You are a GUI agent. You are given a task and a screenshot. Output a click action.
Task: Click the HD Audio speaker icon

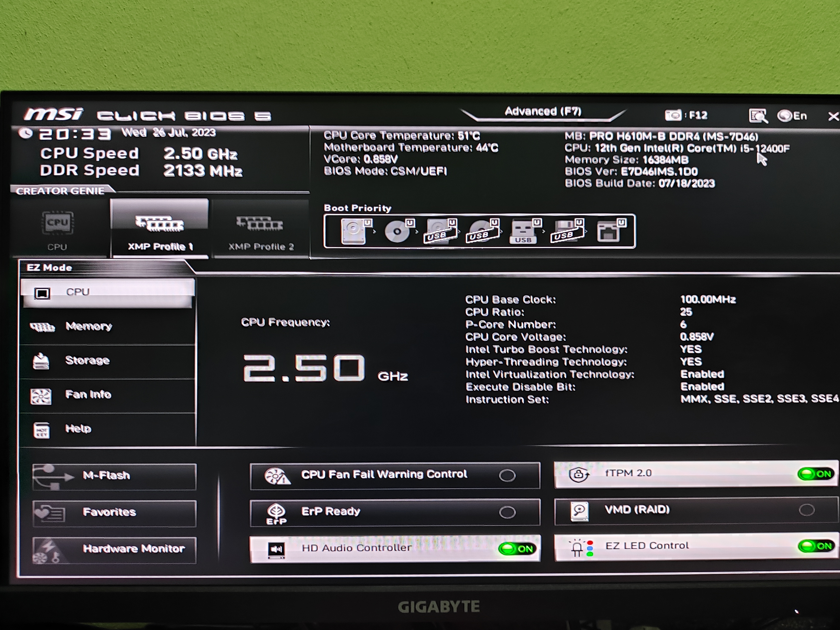pos(276,550)
